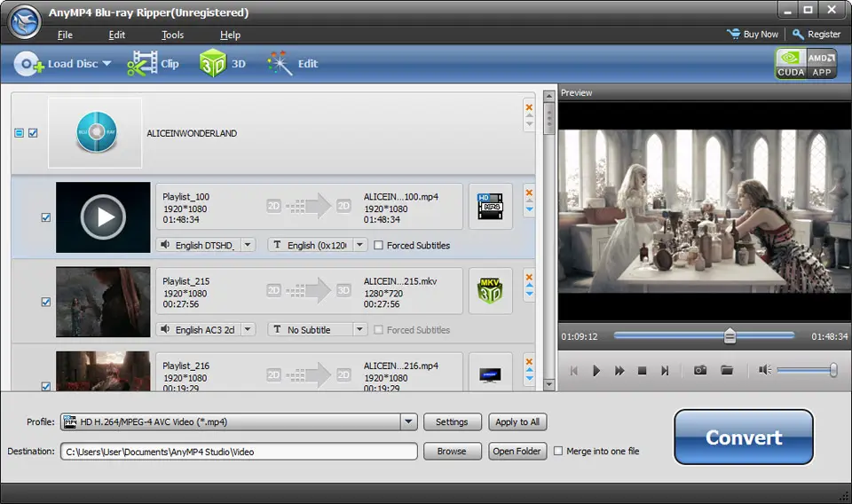Click the file list scroll up arrow
Screen dimensions: 852x504
pyautogui.click(x=548, y=96)
